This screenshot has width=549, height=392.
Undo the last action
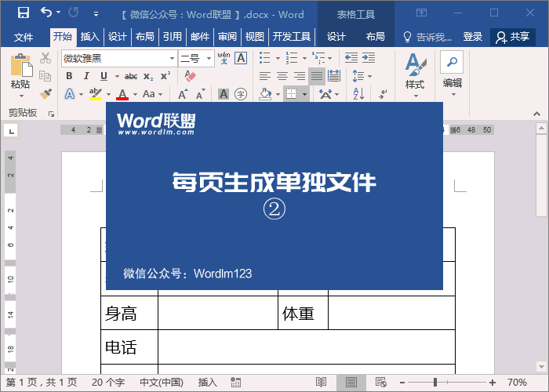coord(45,13)
